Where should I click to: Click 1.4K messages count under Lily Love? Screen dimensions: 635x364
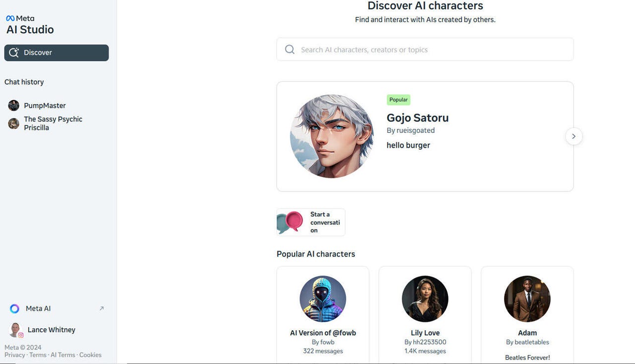pos(425,351)
